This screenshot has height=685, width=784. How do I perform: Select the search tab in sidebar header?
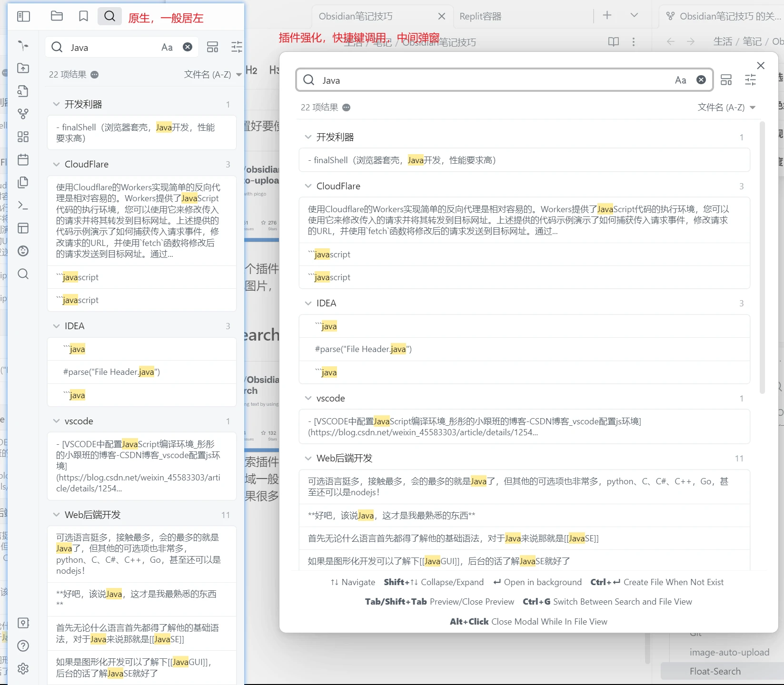click(x=109, y=16)
